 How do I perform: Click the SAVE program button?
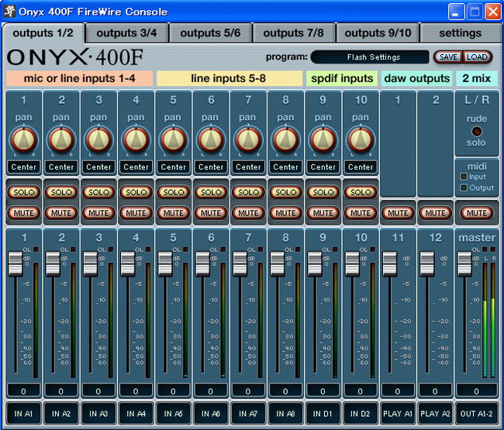(448, 57)
